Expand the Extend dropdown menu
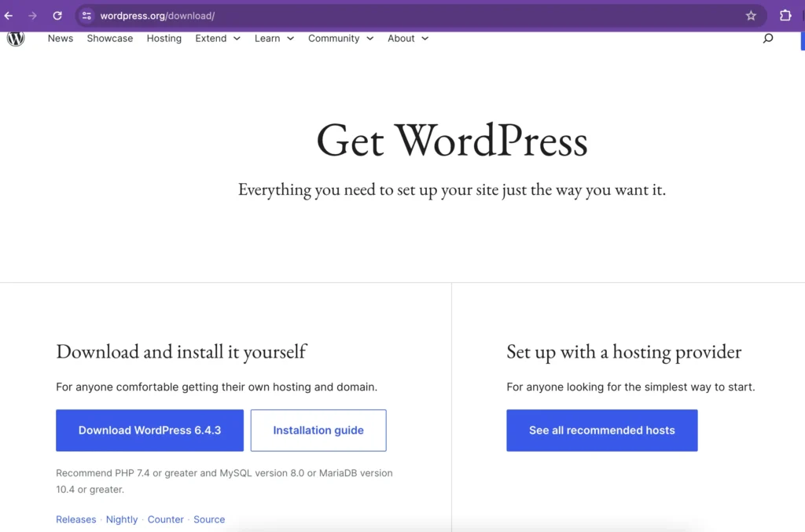 tap(218, 39)
